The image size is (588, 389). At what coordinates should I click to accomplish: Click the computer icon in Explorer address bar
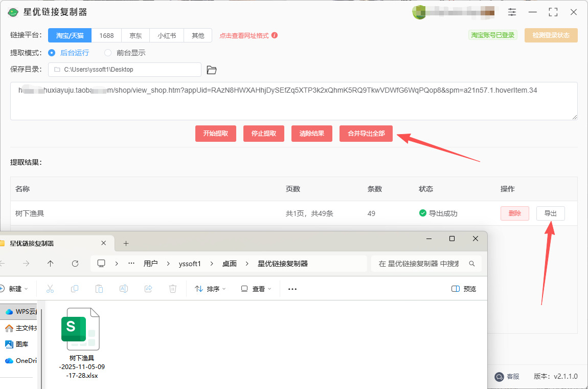(x=101, y=263)
